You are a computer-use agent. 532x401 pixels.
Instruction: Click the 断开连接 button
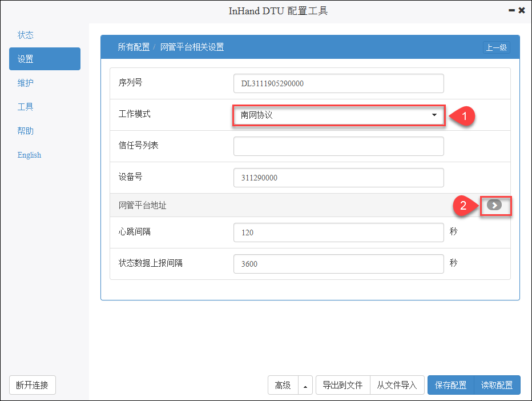32,385
